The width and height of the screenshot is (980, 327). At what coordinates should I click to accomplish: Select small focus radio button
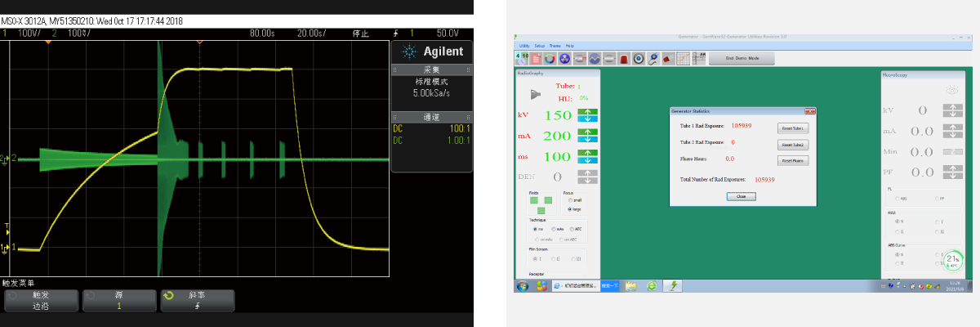(569, 200)
